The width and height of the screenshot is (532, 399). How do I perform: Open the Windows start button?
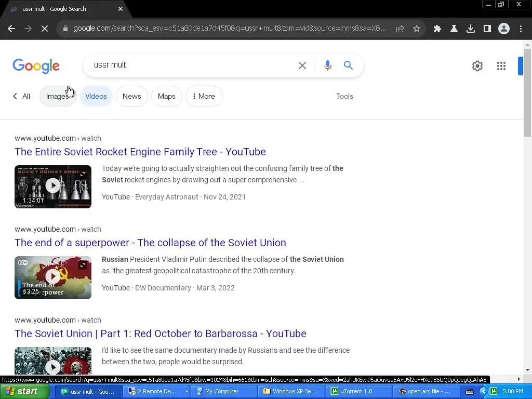(x=24, y=392)
